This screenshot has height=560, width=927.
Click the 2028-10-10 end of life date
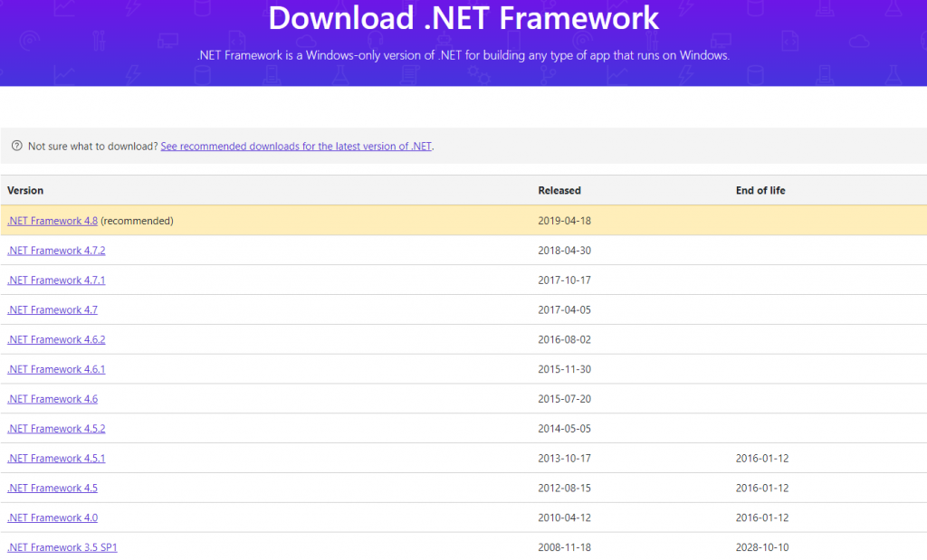click(762, 547)
